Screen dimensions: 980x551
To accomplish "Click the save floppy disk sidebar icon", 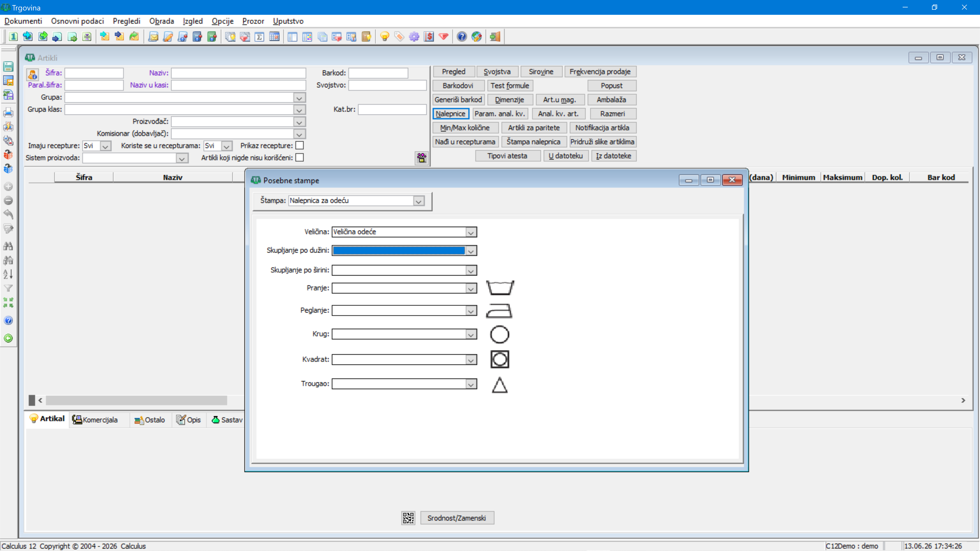I will (8, 67).
